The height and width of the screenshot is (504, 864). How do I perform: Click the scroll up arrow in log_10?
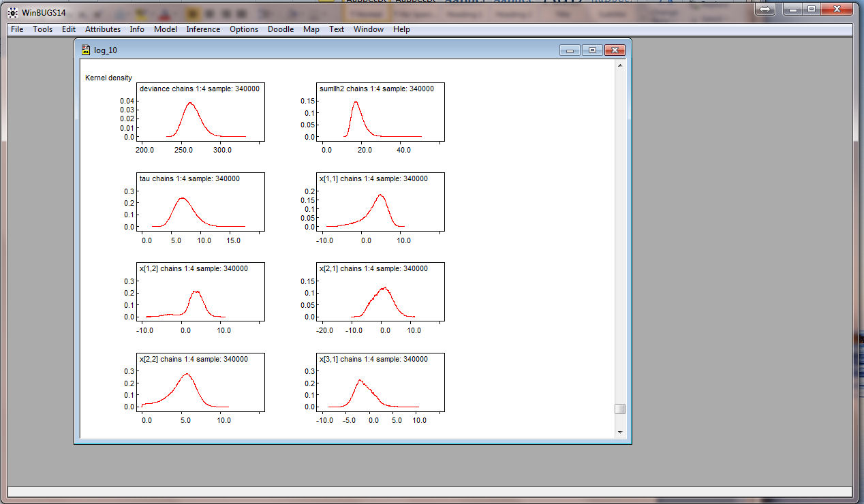pos(619,65)
